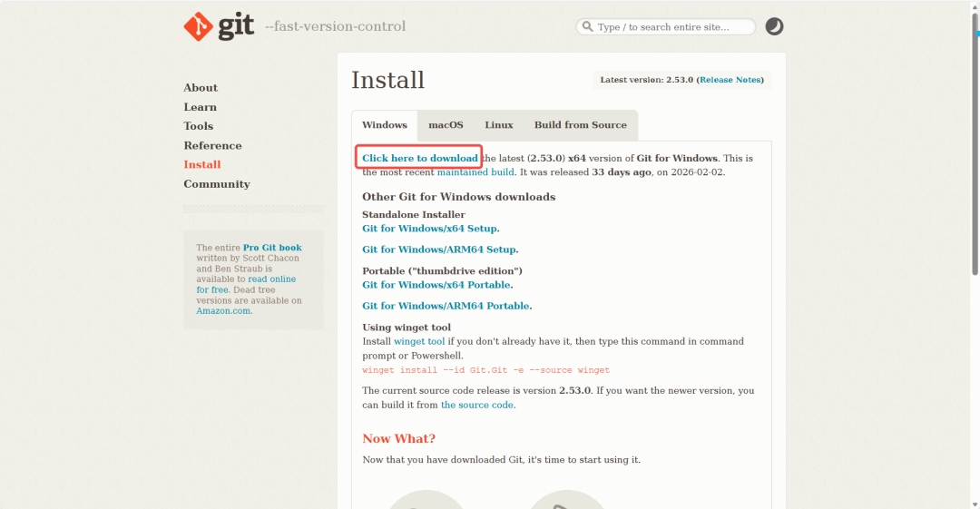Focus the site search input field
The height and width of the screenshot is (509, 980).
point(666,27)
